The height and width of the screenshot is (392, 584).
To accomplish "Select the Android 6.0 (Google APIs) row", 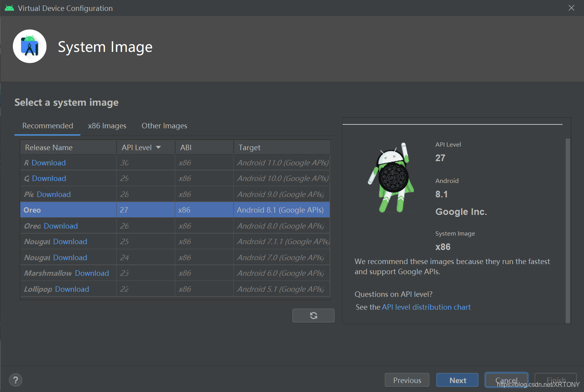I will click(x=175, y=273).
